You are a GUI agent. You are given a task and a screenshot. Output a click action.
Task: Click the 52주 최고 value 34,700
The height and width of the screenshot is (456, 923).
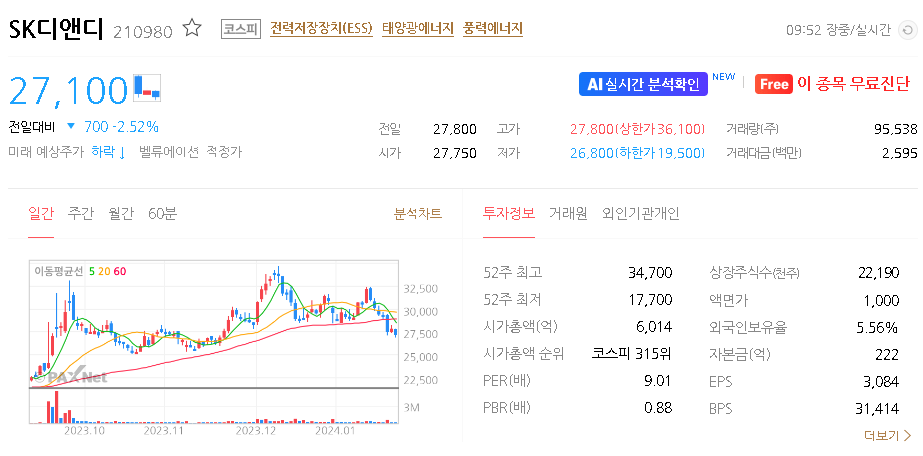pyautogui.click(x=650, y=273)
